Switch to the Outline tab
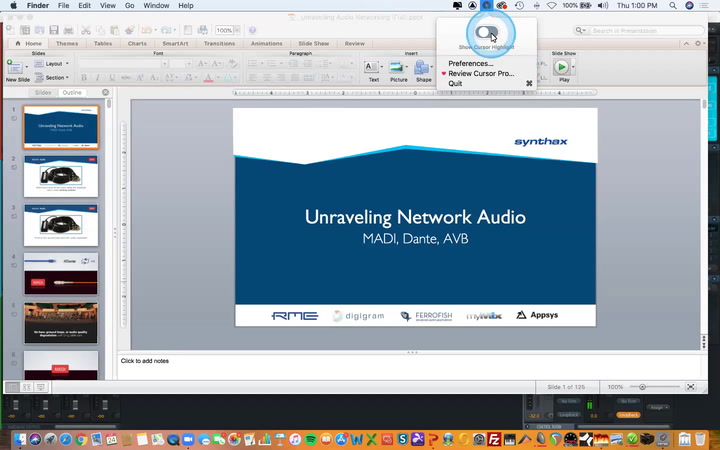This screenshot has height=450, width=720. pos(73,92)
